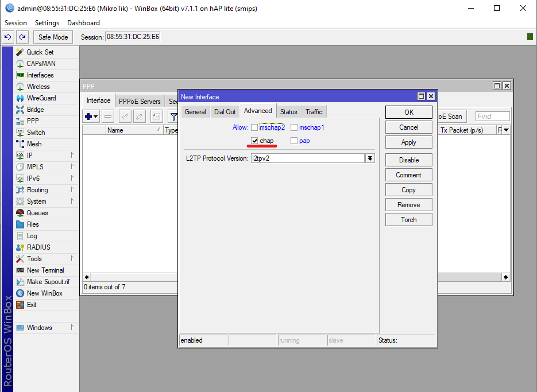
Task: Switch to the Dial Out tab
Action: [x=225, y=112]
